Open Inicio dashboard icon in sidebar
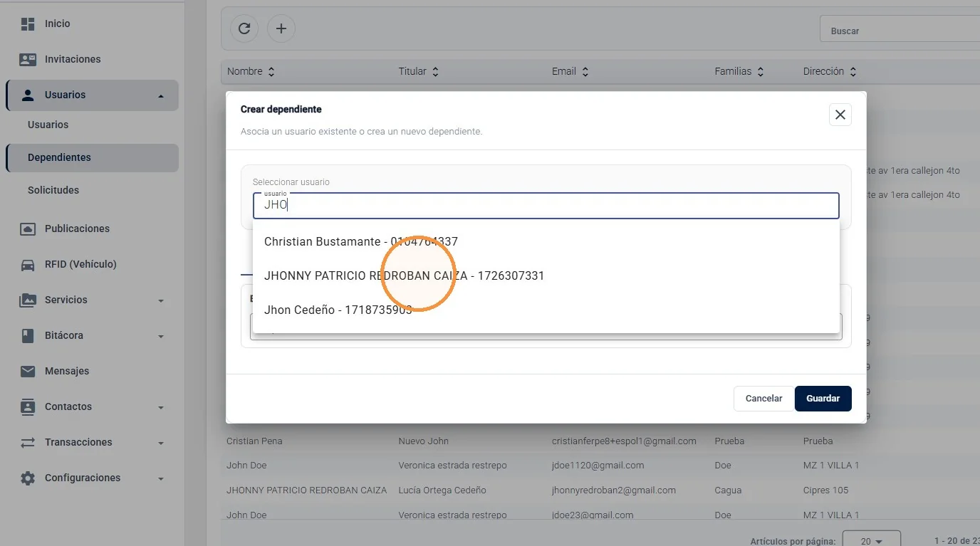The height and width of the screenshot is (546, 980). point(28,23)
